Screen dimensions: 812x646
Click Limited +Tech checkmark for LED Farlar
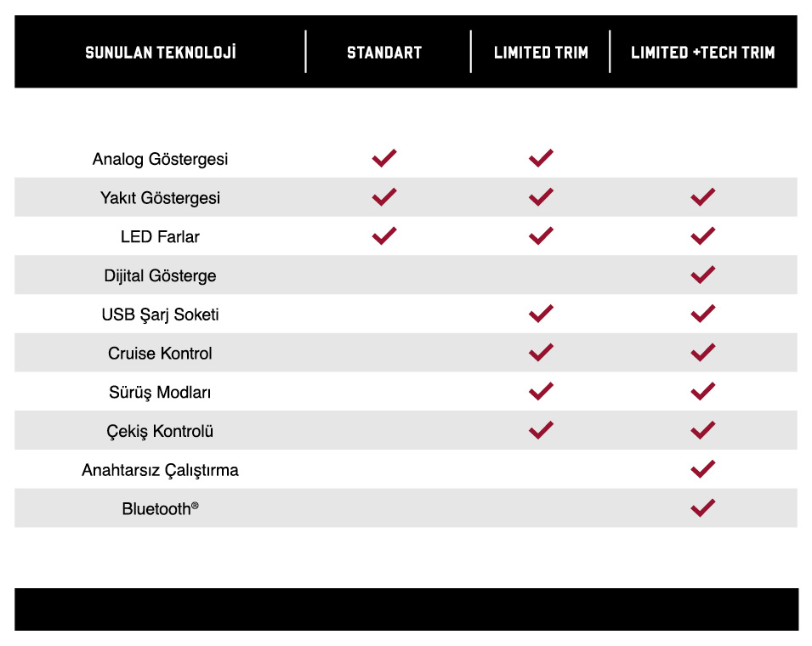[703, 236]
